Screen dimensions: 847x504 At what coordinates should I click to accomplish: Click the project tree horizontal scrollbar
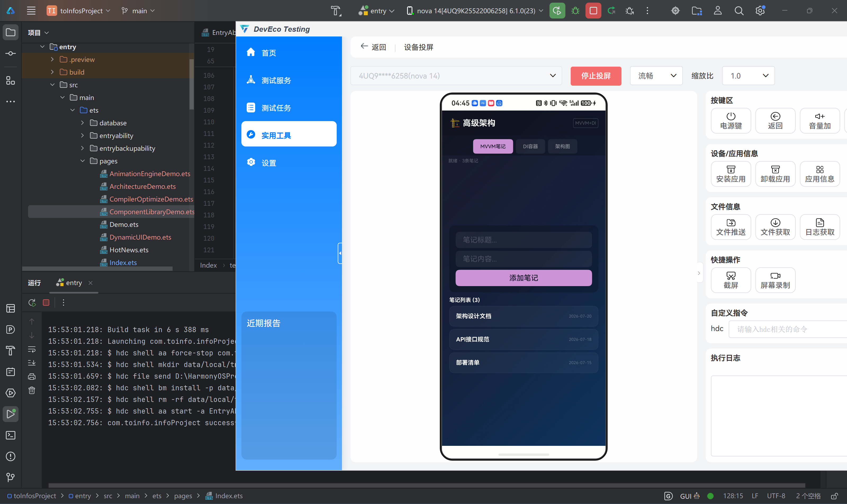pos(97,268)
